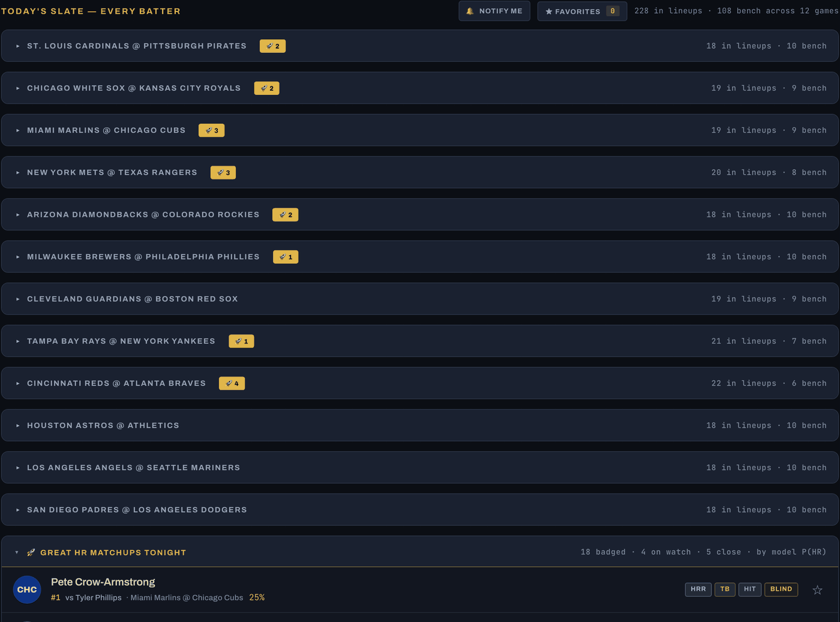The width and height of the screenshot is (840, 622).
Task: Expand New York Mets @ Texas Rangers game
Action: click(x=420, y=172)
